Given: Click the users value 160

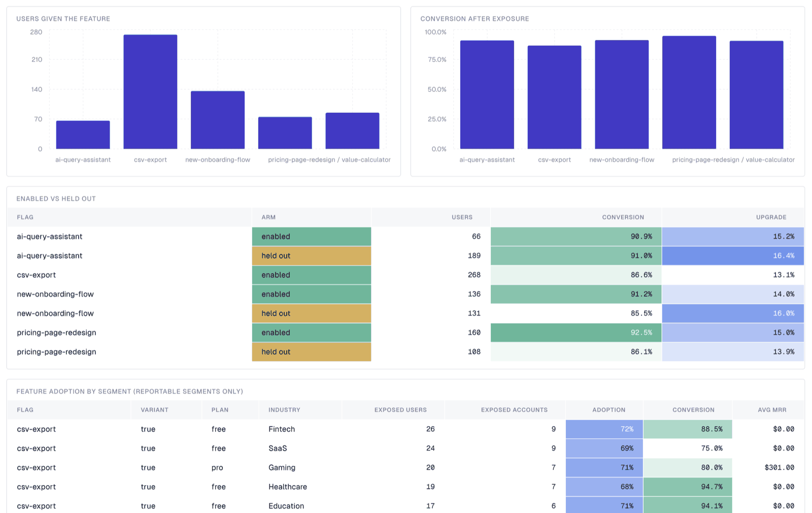Looking at the screenshot, I should click(x=474, y=333).
